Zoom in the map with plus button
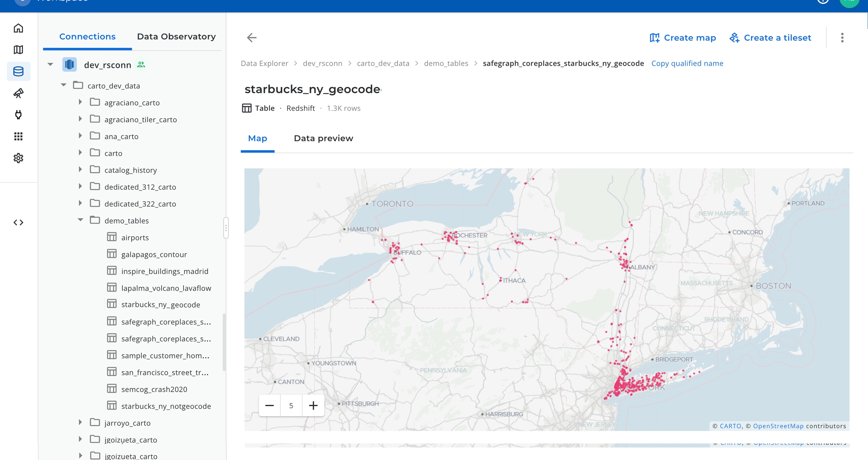The height and width of the screenshot is (460, 868). [x=313, y=405]
